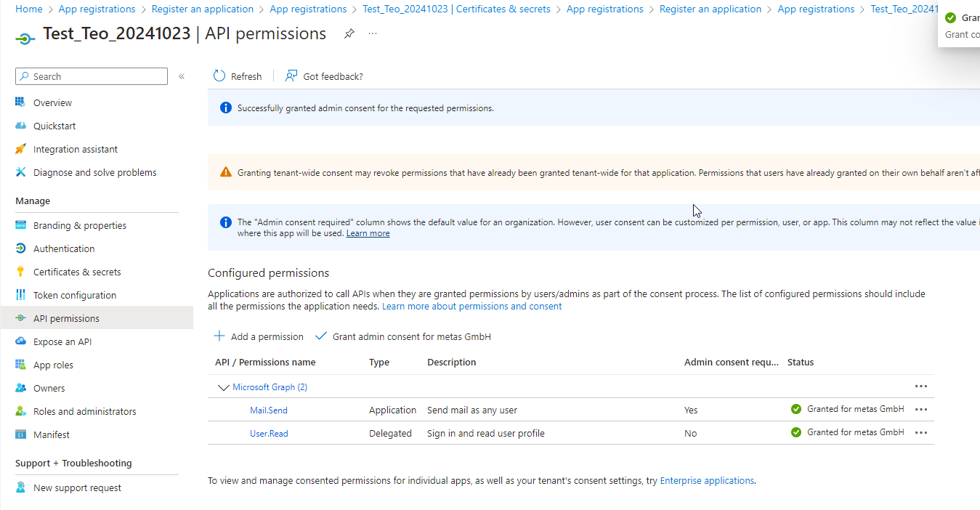Image resolution: width=980 pixels, height=510 pixels.
Task: Click the Expose an API cloud icon
Action: 20,341
